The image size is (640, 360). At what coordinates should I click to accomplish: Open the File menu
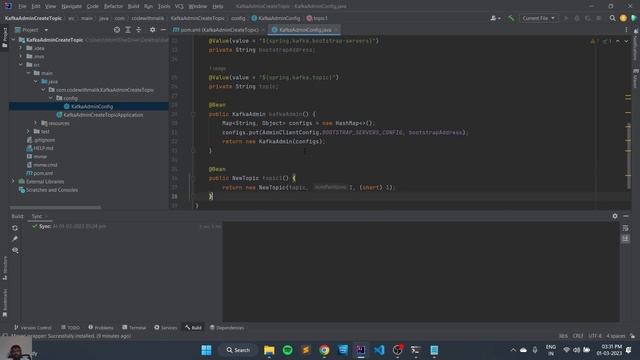pyautogui.click(x=22, y=6)
